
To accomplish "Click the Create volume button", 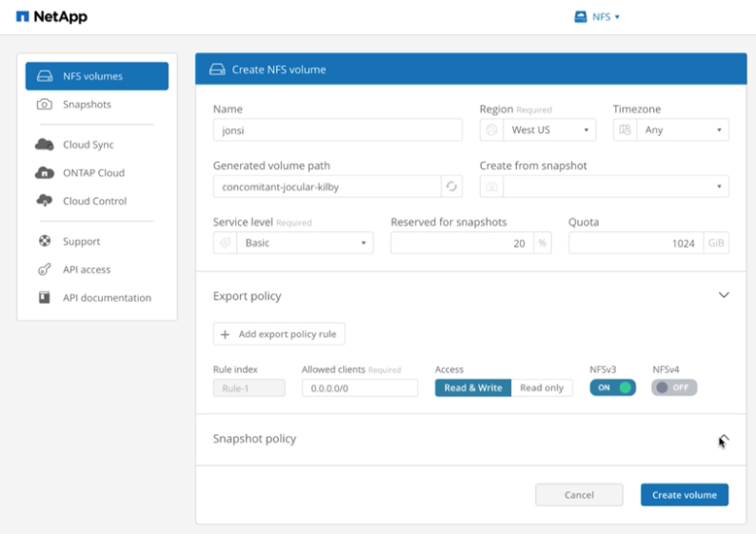I will tap(685, 495).
